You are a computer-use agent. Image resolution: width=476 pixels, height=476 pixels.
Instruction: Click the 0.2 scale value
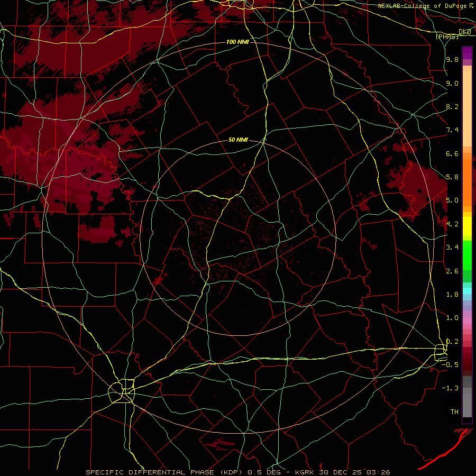[x=452, y=342]
